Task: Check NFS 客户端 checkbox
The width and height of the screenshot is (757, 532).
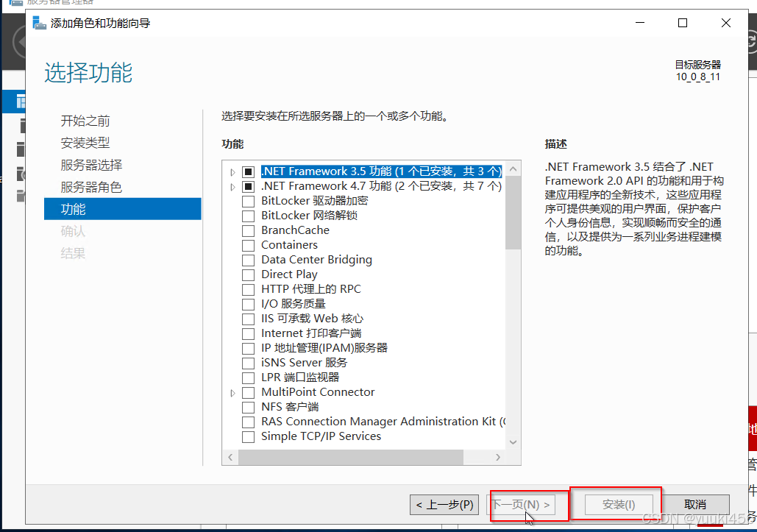Action: pyautogui.click(x=248, y=408)
